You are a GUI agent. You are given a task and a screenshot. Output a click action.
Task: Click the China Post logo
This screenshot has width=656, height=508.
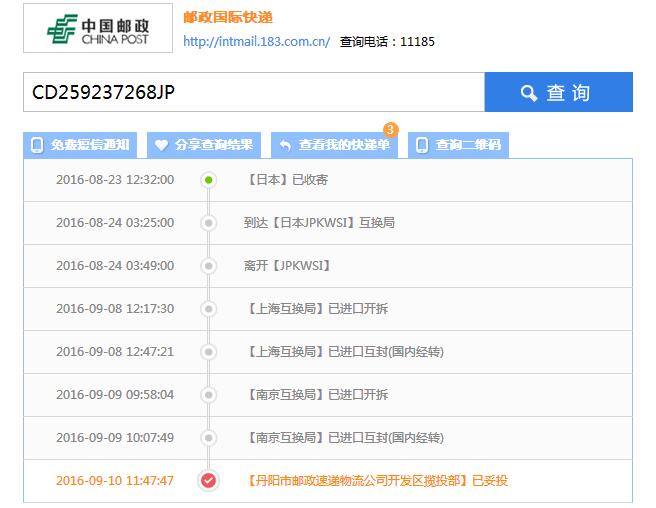98,28
